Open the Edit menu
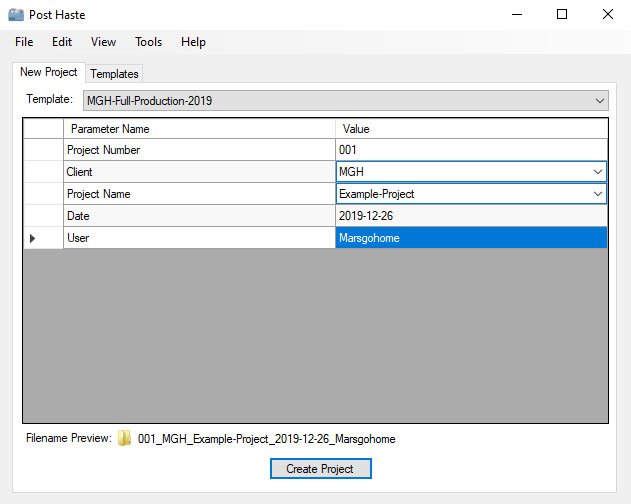631x504 pixels. click(62, 42)
